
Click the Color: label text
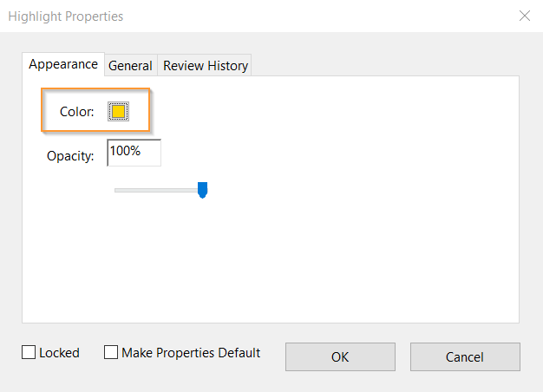point(77,112)
